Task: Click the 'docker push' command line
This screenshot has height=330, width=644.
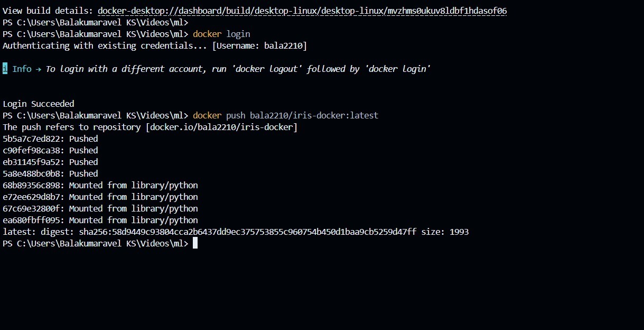Action: pyautogui.click(x=286, y=115)
